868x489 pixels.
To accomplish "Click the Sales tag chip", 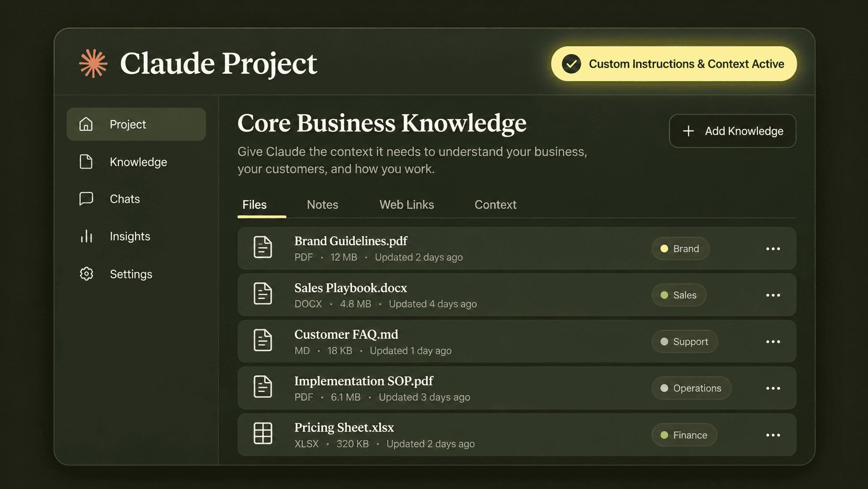I will pos(679,295).
